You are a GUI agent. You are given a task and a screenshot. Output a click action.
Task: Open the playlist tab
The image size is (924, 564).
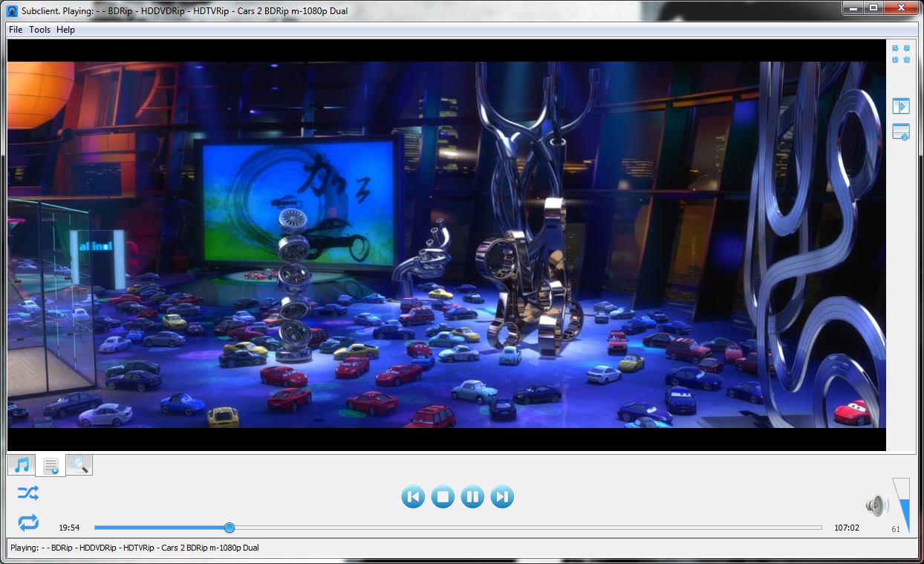pyautogui.click(x=51, y=466)
